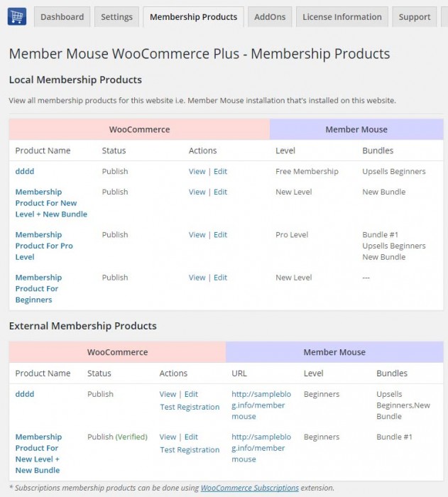This screenshot has width=448, height=497.
Task: Edit Membership Product For Pro Level
Action: [x=221, y=235]
